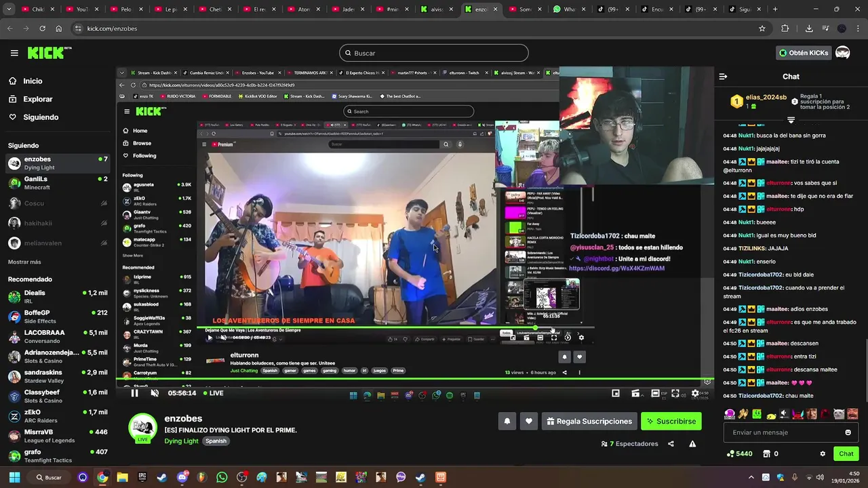
Task: Open a new browser tab
Action: (775, 9)
